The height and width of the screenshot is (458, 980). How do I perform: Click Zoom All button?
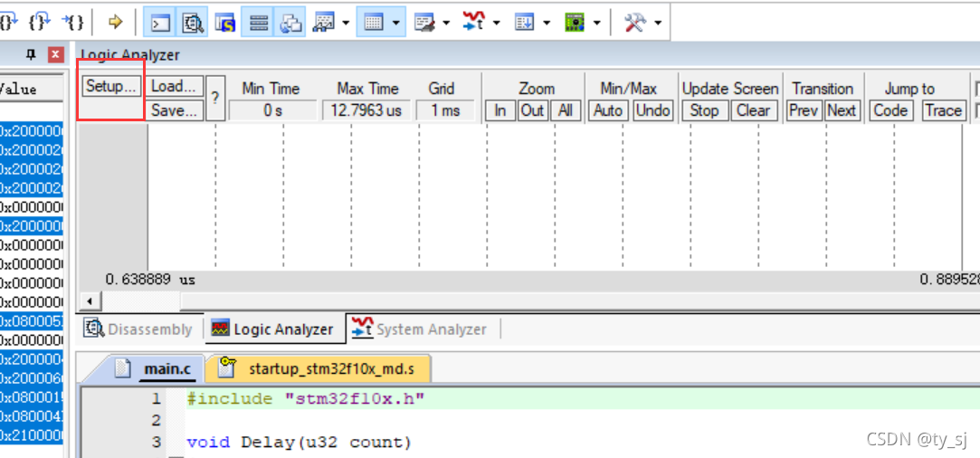tap(566, 110)
